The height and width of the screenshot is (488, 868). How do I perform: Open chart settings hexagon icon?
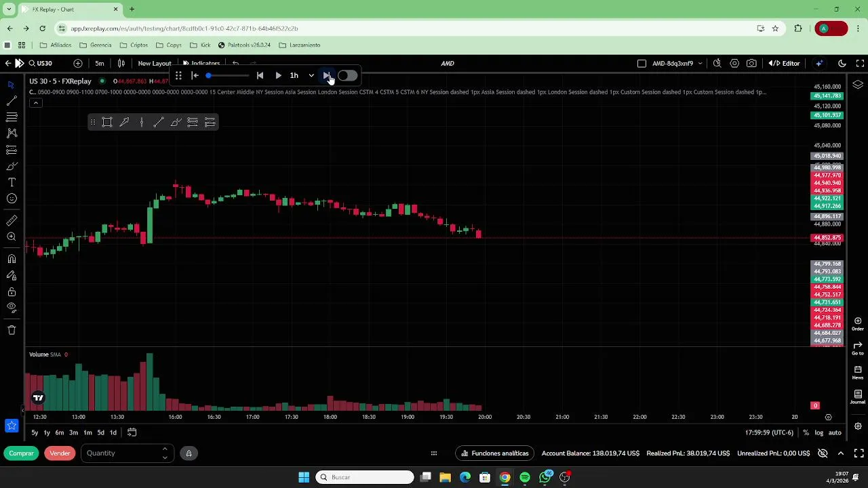pyautogui.click(x=734, y=63)
